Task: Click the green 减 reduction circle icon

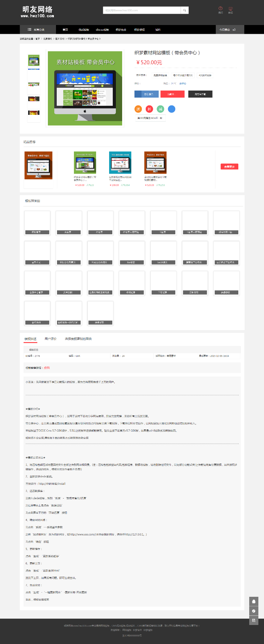Action: pos(161,109)
